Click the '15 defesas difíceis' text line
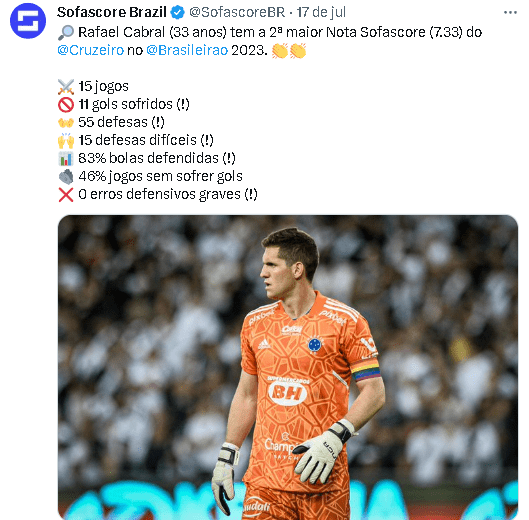This screenshot has width=529, height=520. pos(146,140)
